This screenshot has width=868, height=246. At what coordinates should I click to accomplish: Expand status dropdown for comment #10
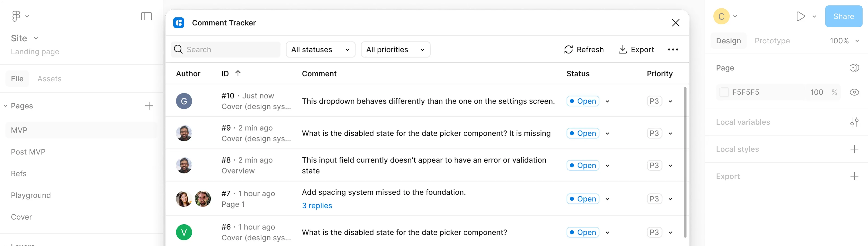[x=607, y=101]
